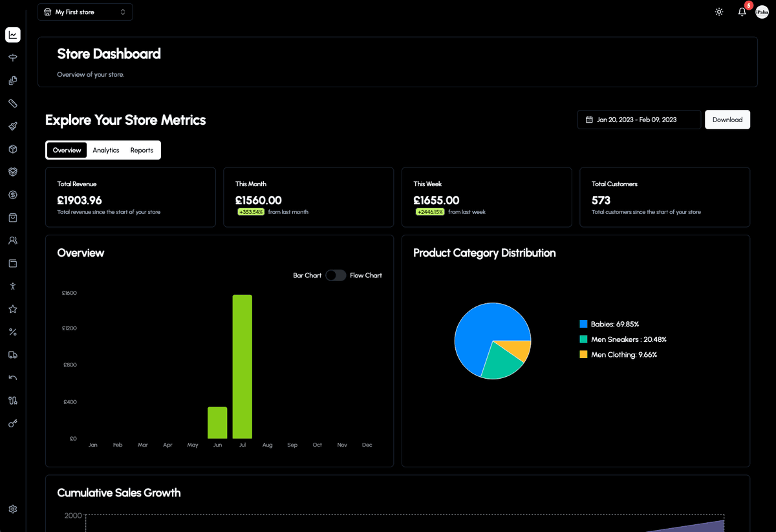Click the star icon in sidebar

pyautogui.click(x=12, y=309)
